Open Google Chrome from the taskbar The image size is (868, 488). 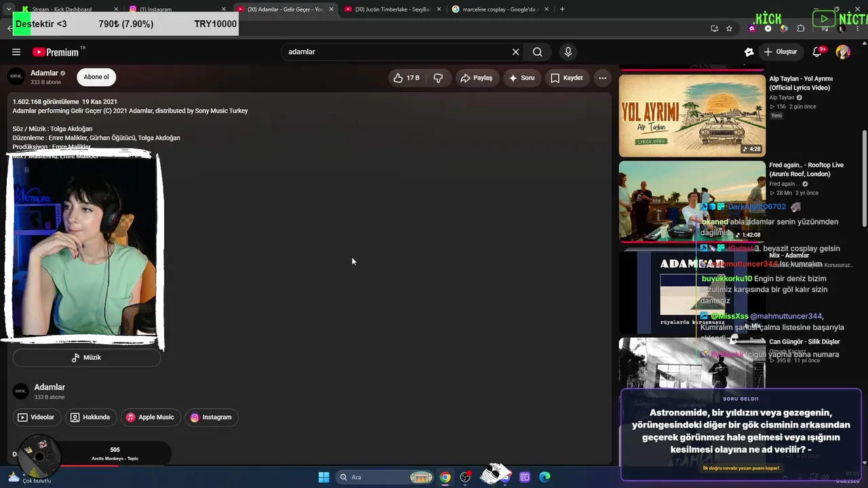point(445,477)
